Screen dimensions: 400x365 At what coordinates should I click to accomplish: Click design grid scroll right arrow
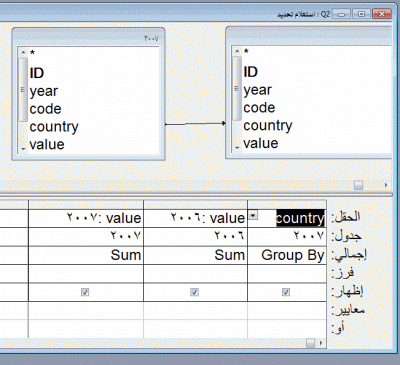321,343
